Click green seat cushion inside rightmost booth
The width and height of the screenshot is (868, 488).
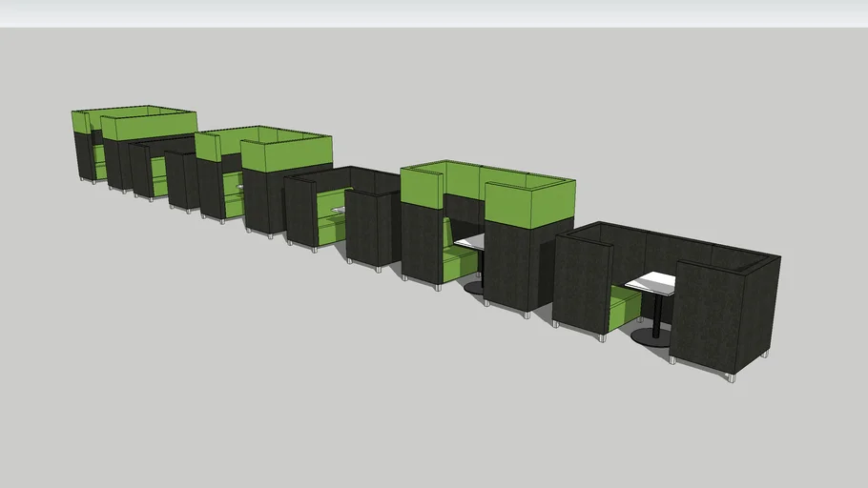(623, 307)
